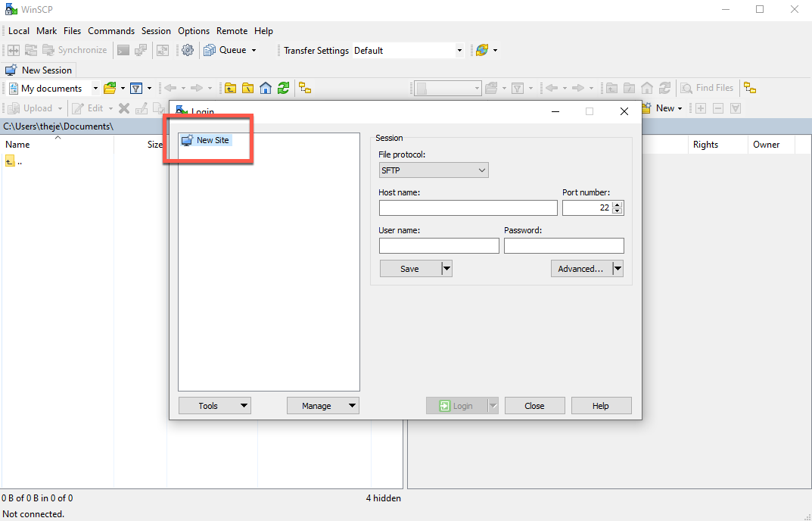Click the Queue toolbar icon
The width and height of the screenshot is (812, 521).
[x=209, y=50]
